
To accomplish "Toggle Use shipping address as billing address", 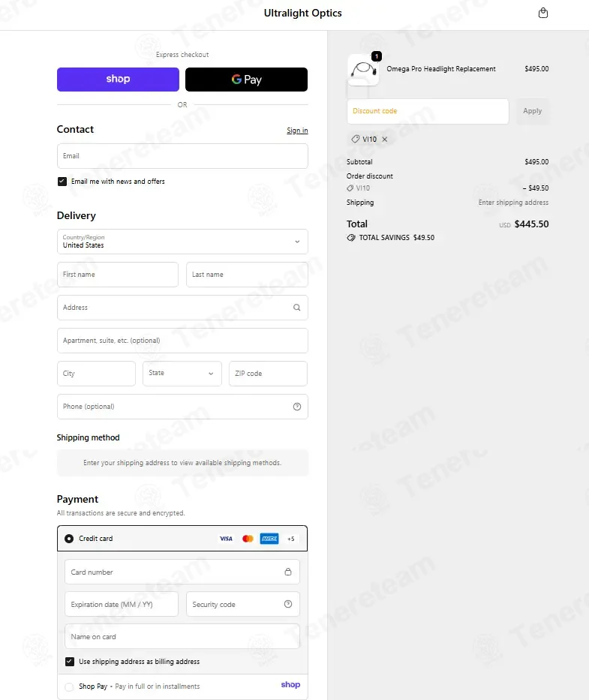I will pos(70,662).
